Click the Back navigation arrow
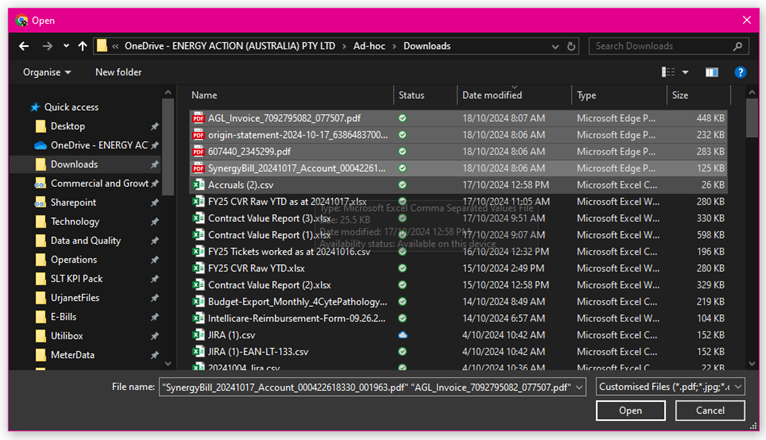 coord(25,46)
